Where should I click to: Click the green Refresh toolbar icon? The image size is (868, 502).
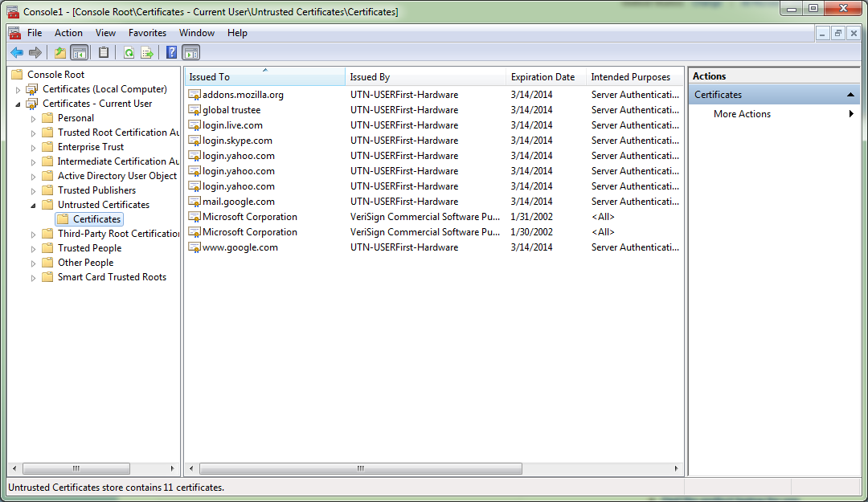[x=129, y=53]
